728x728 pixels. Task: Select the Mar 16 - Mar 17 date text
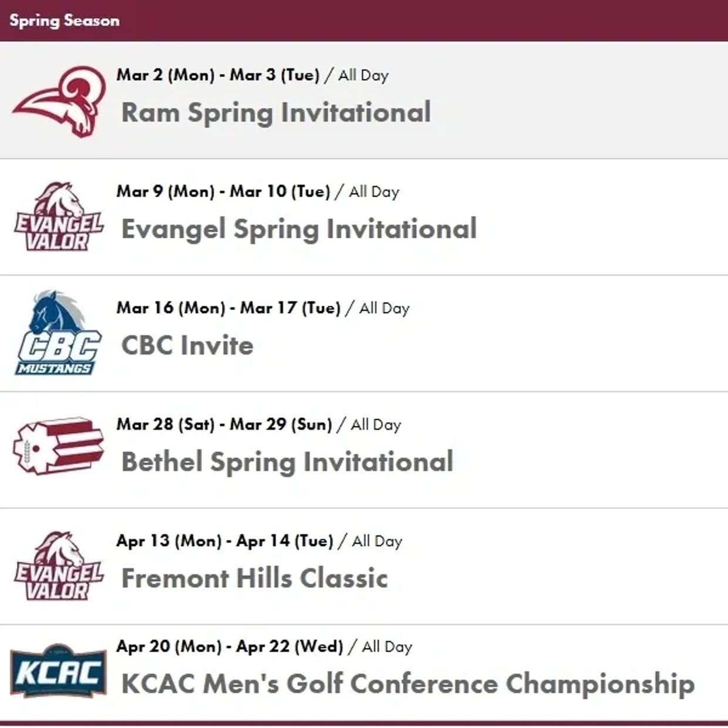click(228, 308)
